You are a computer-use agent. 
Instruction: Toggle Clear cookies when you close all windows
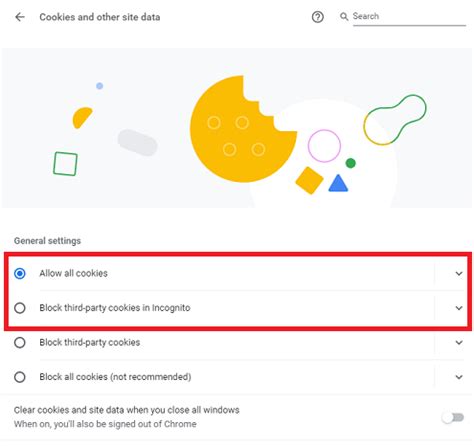click(x=453, y=417)
